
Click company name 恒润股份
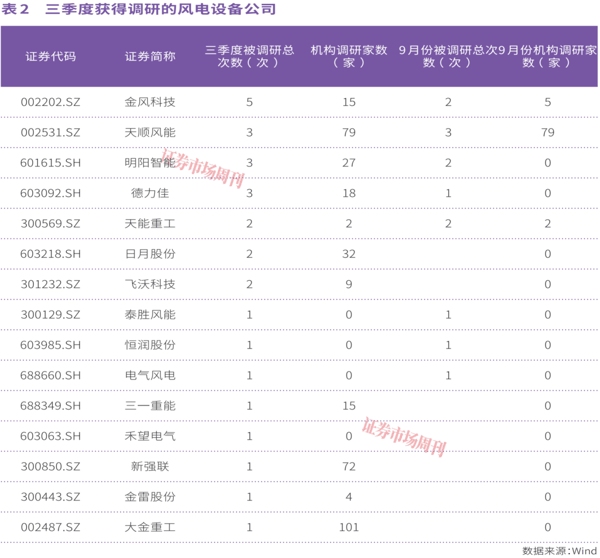pyautogui.click(x=150, y=345)
